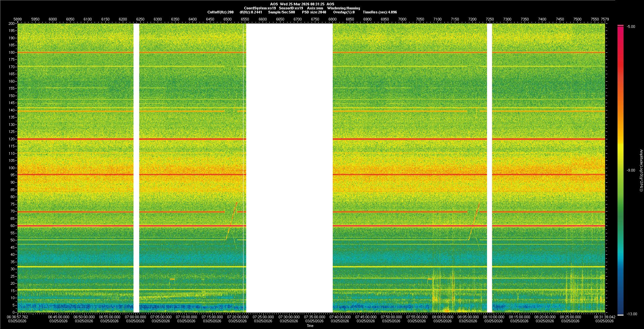Click the 07:00:00.000 time axis label
Image resolution: width=644 pixels, height=329 pixels.
(x=136, y=317)
